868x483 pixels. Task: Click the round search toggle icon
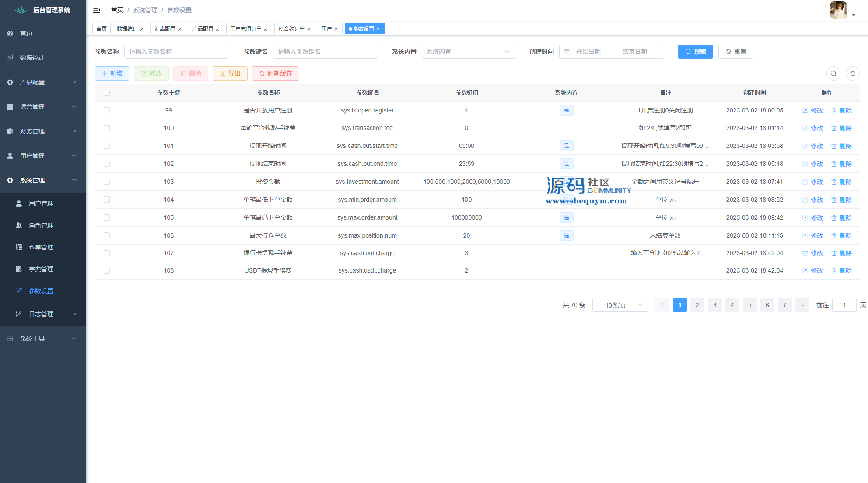(833, 73)
